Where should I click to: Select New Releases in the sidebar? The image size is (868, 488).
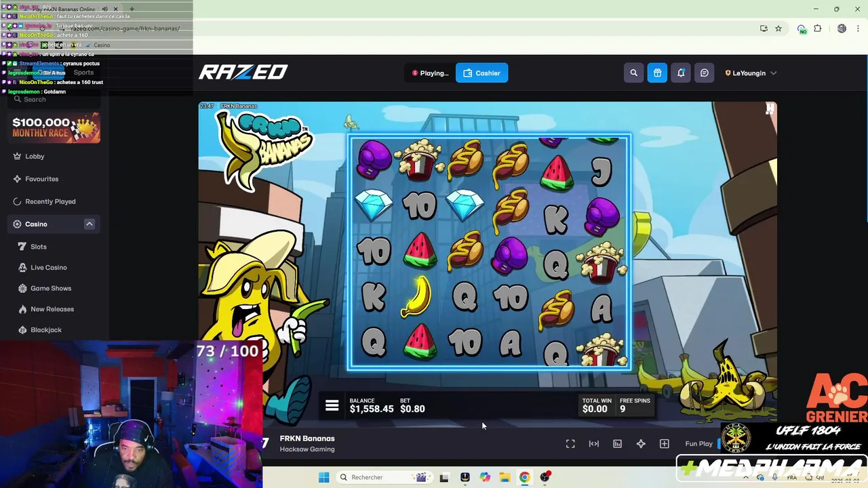click(x=52, y=309)
